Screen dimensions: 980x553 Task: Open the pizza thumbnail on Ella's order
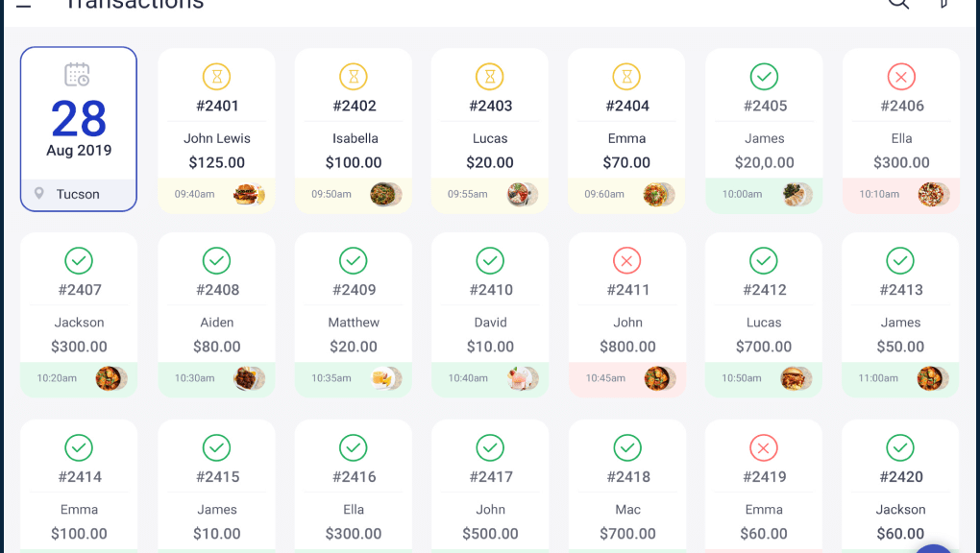point(933,194)
